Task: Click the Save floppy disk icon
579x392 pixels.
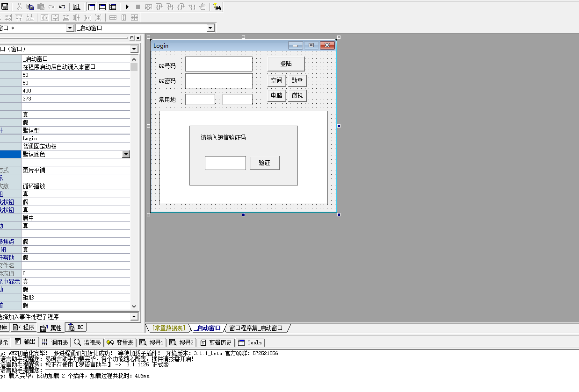Action: [x=5, y=7]
